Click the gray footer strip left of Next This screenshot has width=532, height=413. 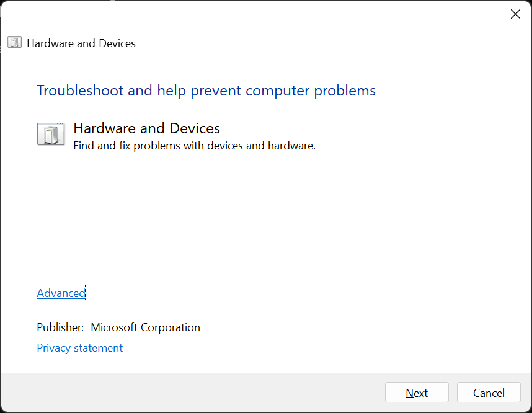(x=186, y=393)
